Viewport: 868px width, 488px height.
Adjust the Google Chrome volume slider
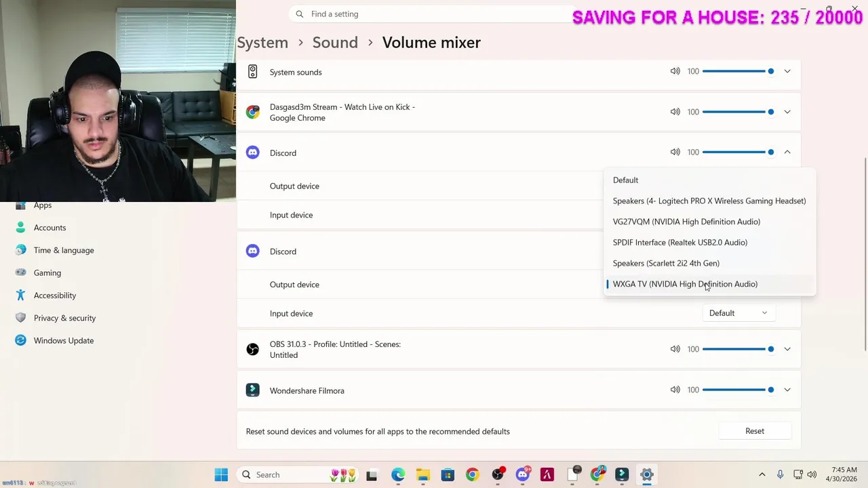[739, 112]
